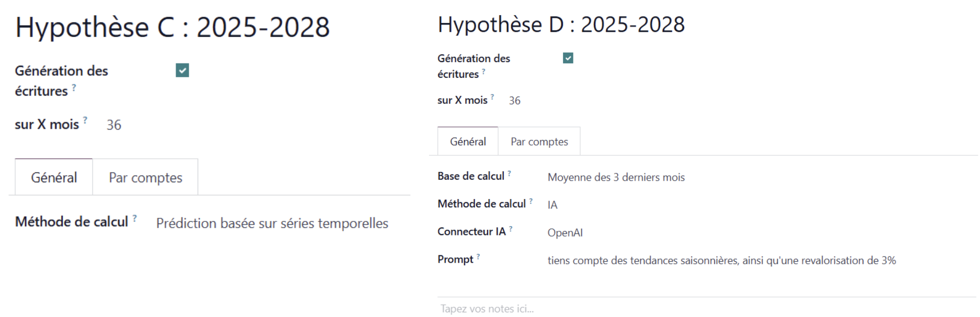
Task: Click Méthode de calcul help icon in Hypothèse C
Action: click(135, 218)
